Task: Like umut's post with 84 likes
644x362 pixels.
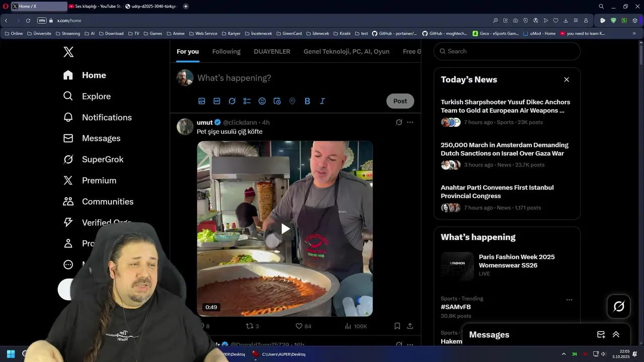Action: coord(303,326)
